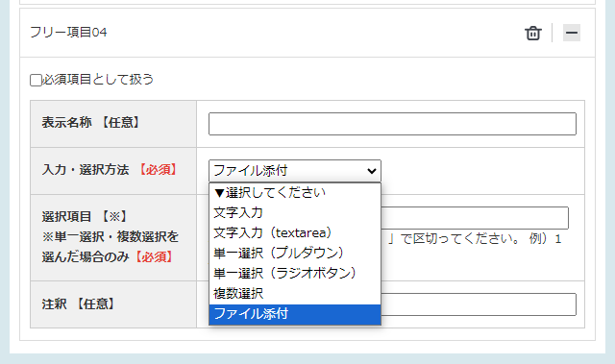Click the 注釈【任意】label cell

113,304
